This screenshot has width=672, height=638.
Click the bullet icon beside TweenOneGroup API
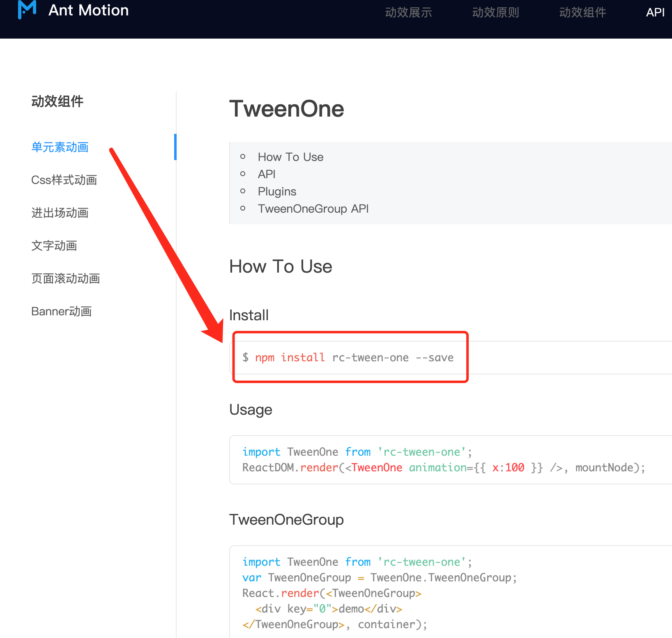coord(243,209)
